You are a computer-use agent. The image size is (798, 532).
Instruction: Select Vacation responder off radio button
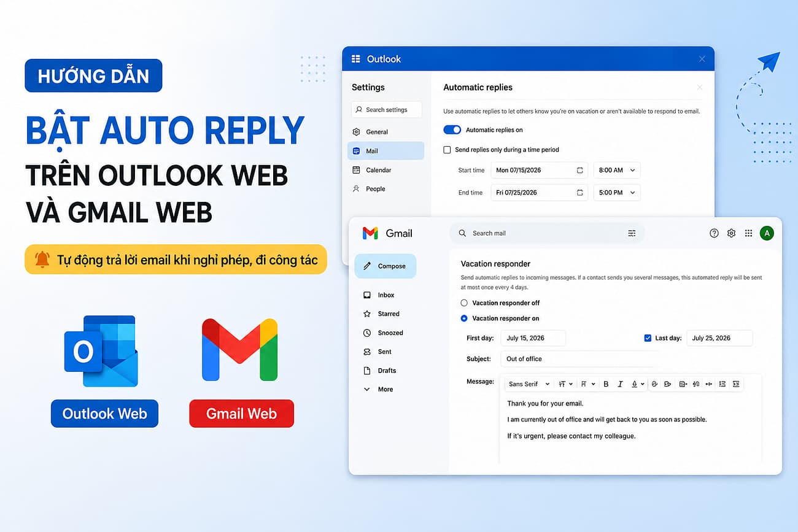(x=464, y=303)
